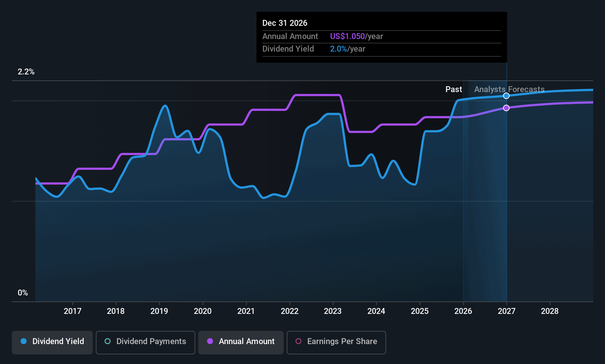Viewport: 605px width, 364px height.
Task: Click the 2023 x-axis year label
Action: tap(333, 311)
